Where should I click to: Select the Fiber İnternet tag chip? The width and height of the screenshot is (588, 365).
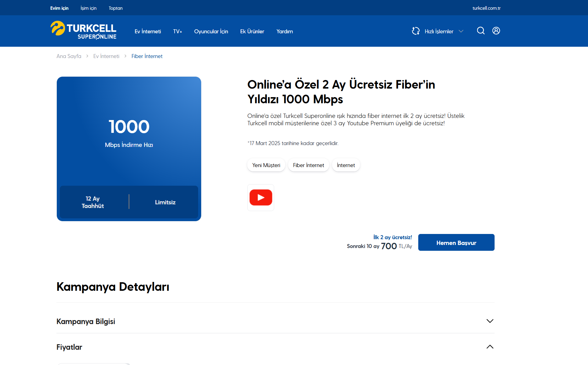(309, 165)
